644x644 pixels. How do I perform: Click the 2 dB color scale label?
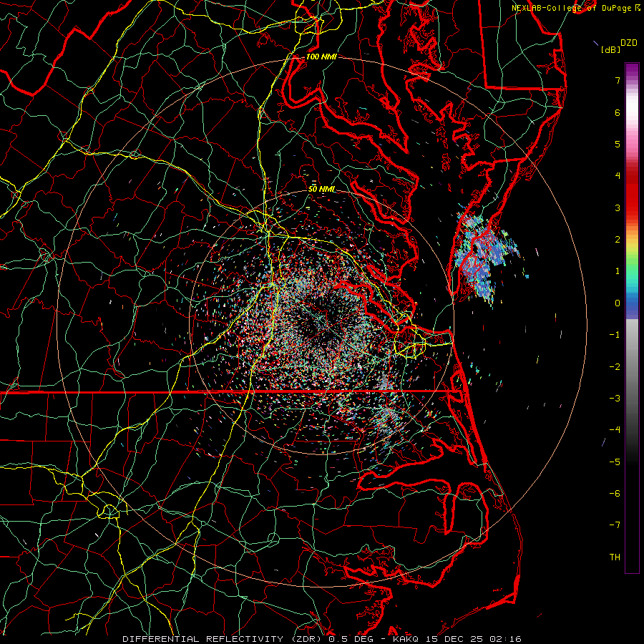point(618,240)
